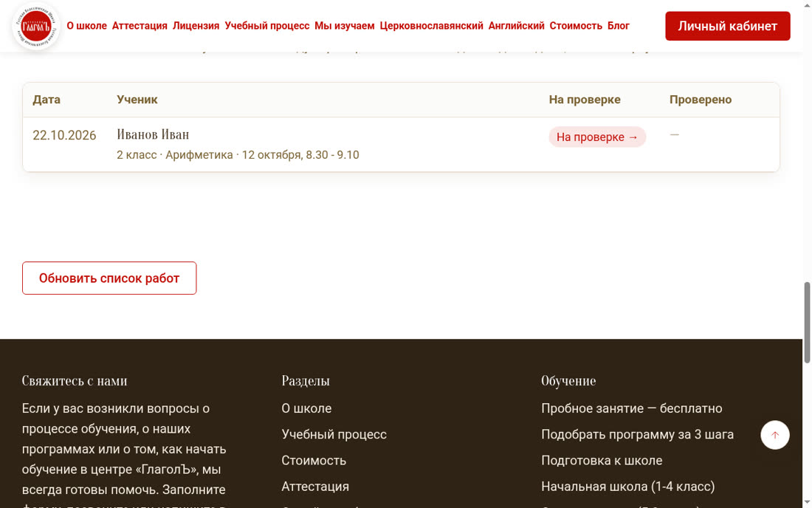Click the Глаголъ school logo
This screenshot has height=508, width=812.
35,26
